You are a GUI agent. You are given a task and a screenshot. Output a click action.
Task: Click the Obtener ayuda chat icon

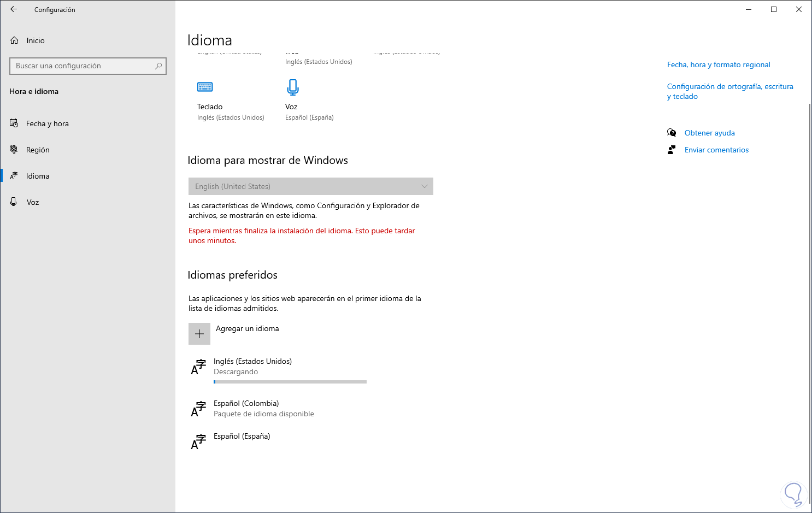(672, 133)
